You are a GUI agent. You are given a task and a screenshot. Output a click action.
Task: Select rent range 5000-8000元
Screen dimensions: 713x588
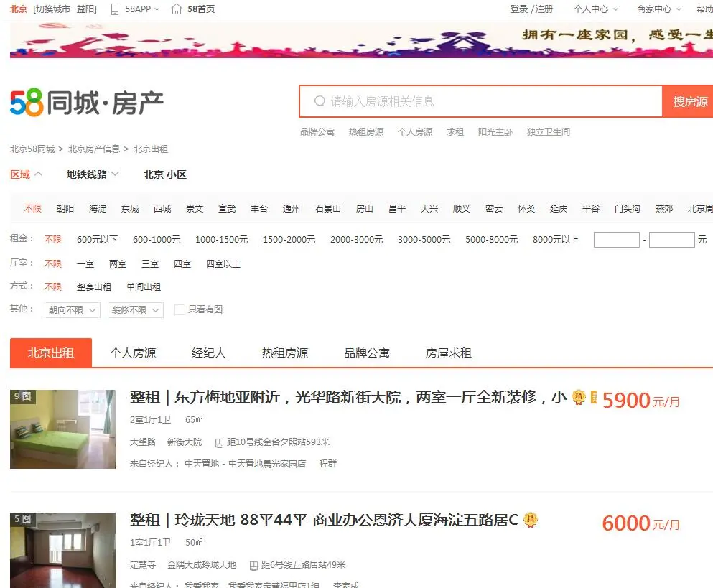[x=492, y=240]
